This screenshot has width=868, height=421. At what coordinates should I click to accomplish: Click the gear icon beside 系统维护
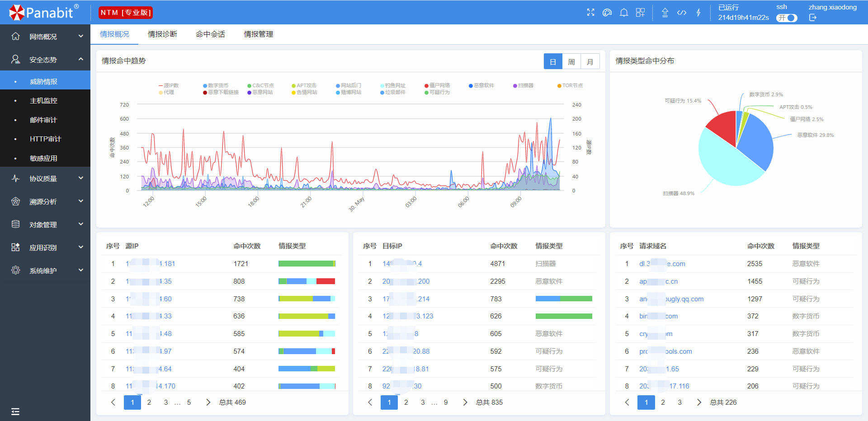[x=15, y=270]
